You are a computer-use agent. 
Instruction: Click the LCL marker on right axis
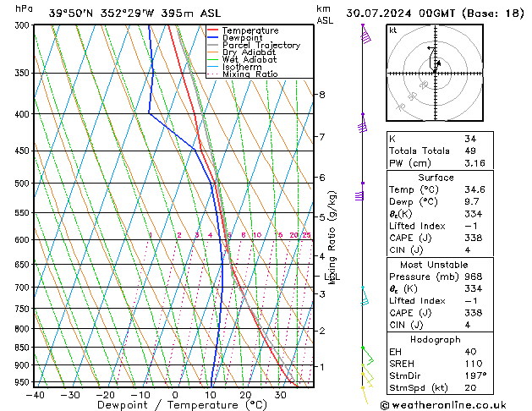(x=332, y=277)
